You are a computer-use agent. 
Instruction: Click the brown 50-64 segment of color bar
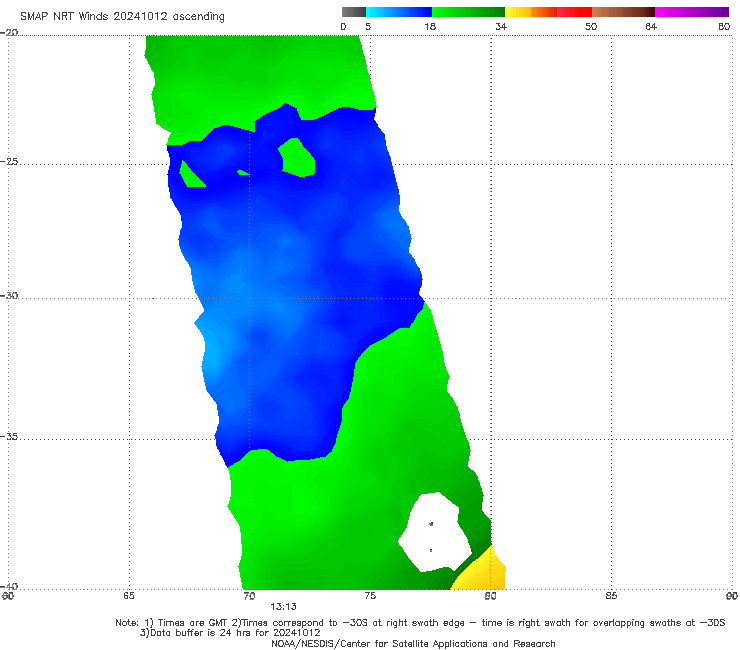click(623, 12)
